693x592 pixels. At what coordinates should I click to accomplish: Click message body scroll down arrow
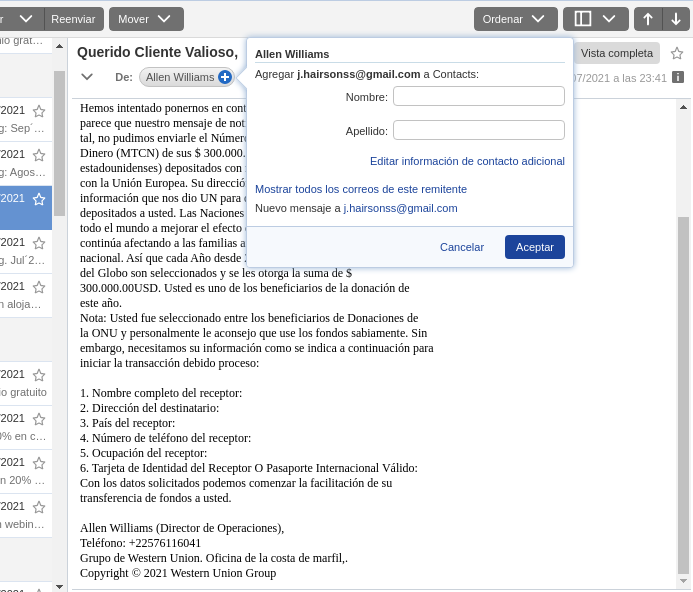[x=683, y=581]
